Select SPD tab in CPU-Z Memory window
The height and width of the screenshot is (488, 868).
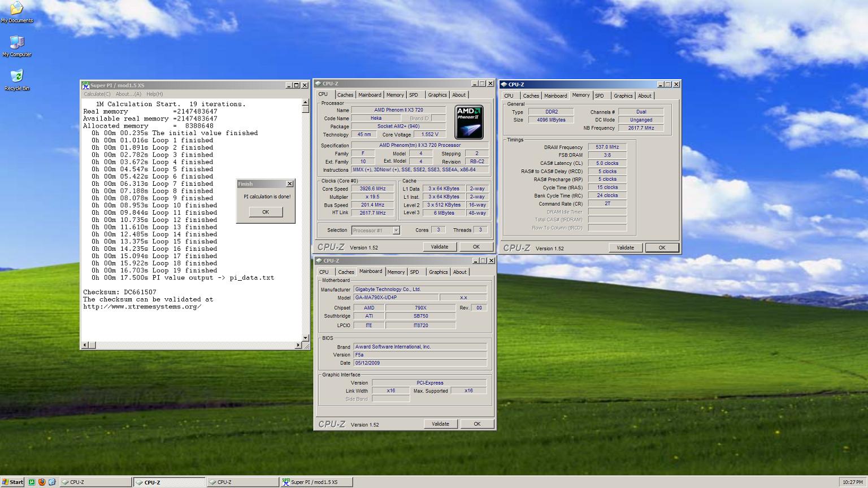tap(600, 96)
